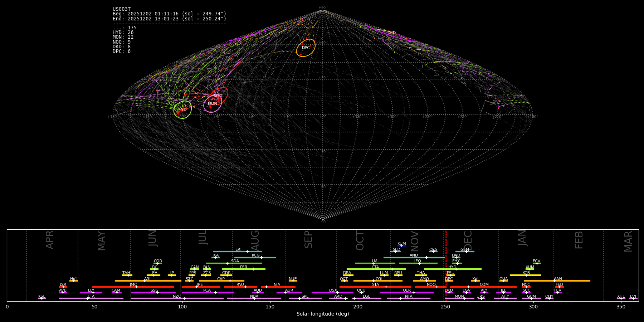
Task: Click the LEO shower label in the timeline
Action: [417, 261]
